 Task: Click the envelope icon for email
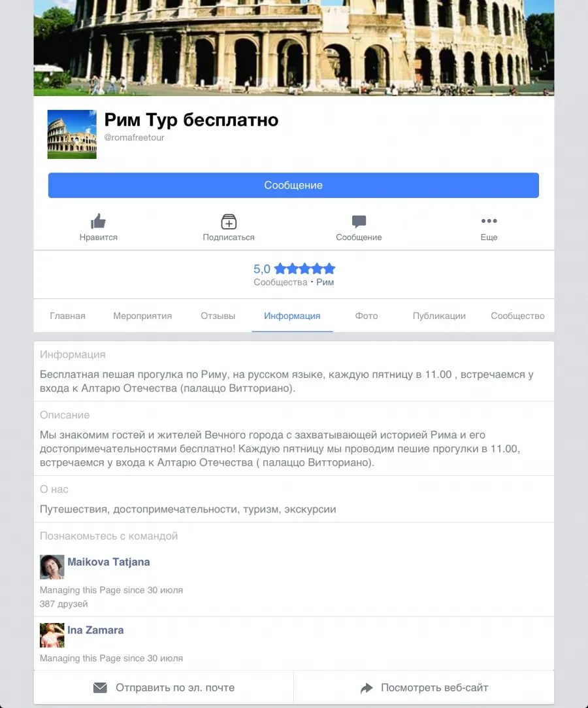coord(100,687)
